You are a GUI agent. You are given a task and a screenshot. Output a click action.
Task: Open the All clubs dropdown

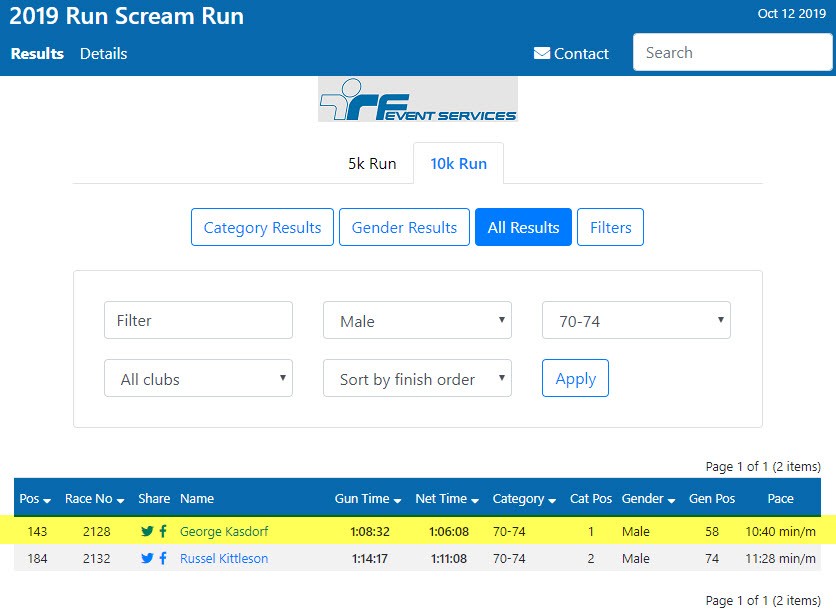coord(198,379)
